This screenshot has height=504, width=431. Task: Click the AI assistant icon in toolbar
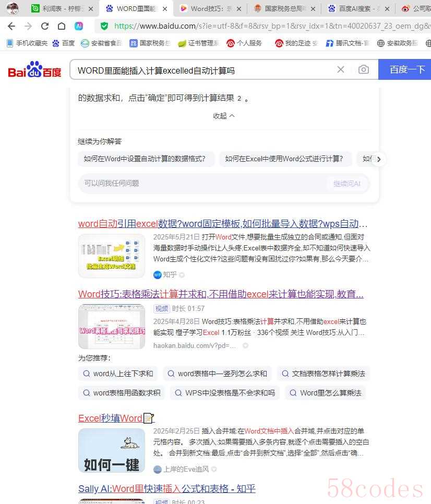tap(79, 26)
